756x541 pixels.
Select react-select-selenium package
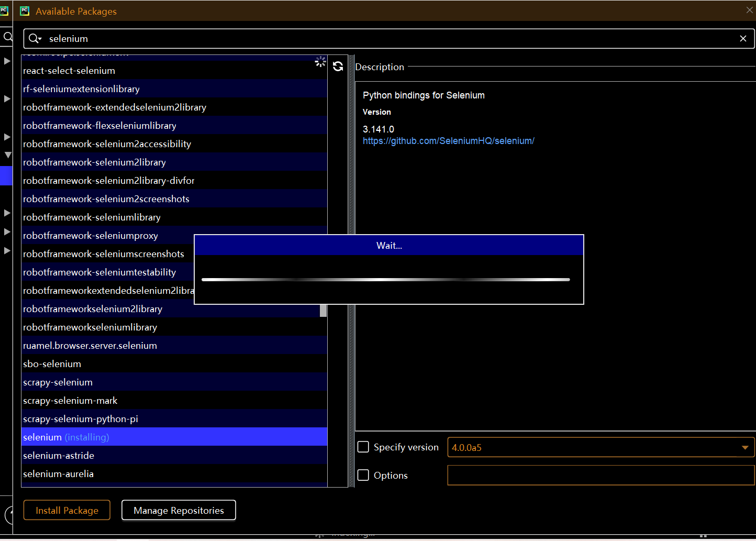pos(174,70)
